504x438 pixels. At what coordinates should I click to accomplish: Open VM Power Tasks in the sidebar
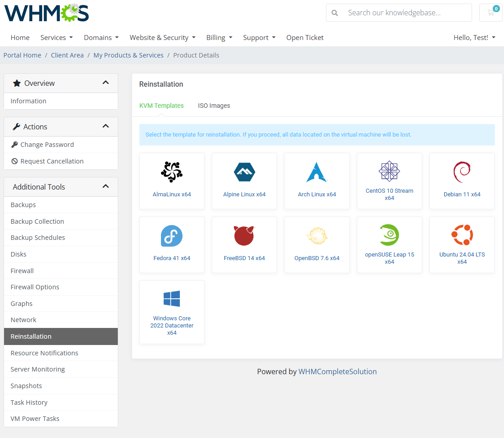point(61,419)
